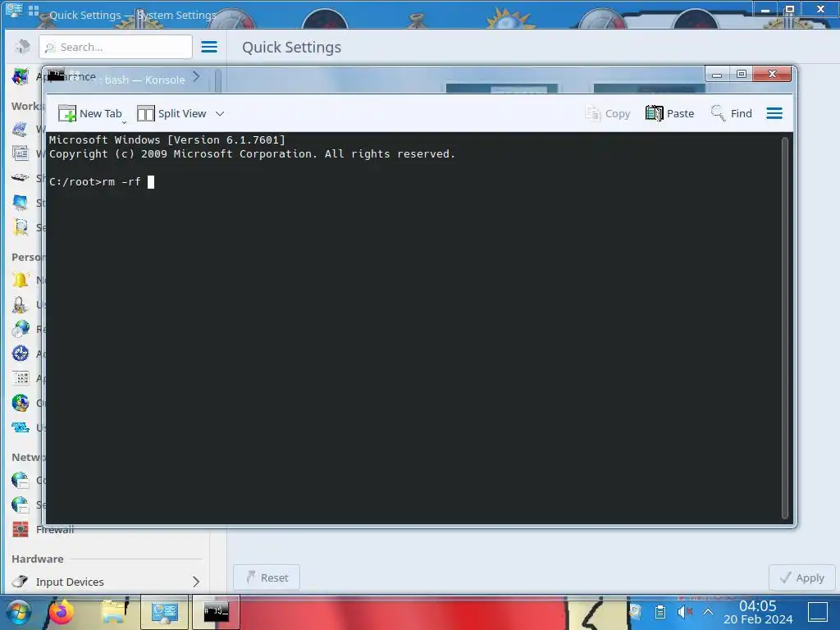Click the notifications bell icon in sidebar

[21, 279]
